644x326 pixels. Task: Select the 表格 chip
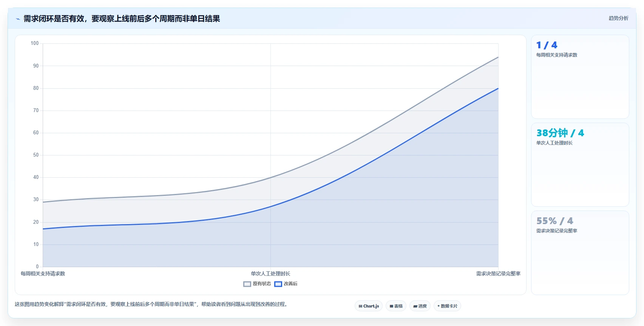click(396, 306)
